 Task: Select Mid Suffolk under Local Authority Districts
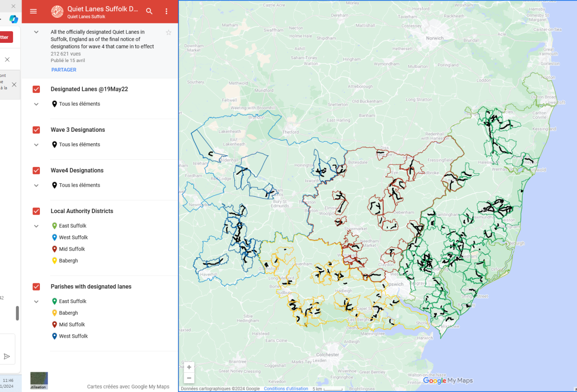[x=72, y=249]
